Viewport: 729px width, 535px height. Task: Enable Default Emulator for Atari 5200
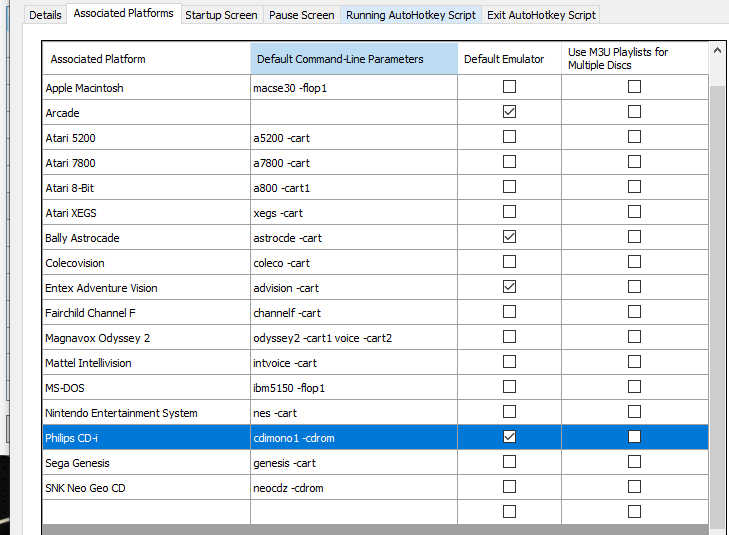point(510,137)
